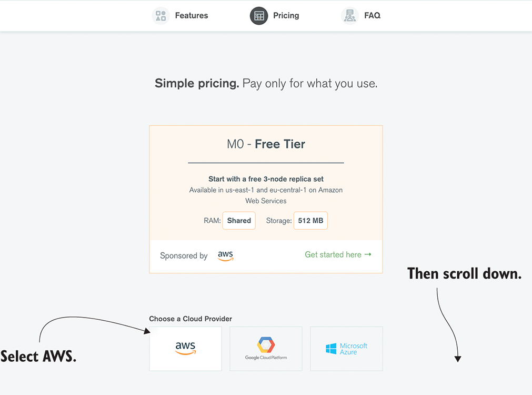
Task: Open the Features tab label
Action: pyautogui.click(x=192, y=16)
